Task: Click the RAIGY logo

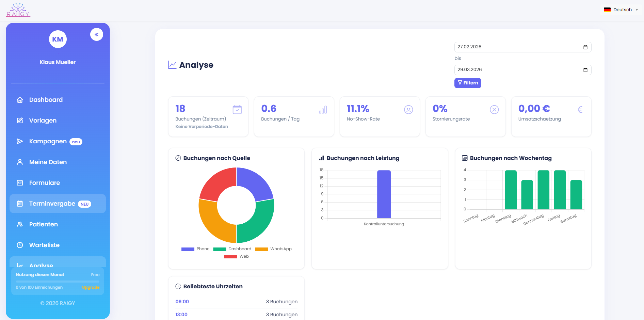Action: [x=18, y=10]
